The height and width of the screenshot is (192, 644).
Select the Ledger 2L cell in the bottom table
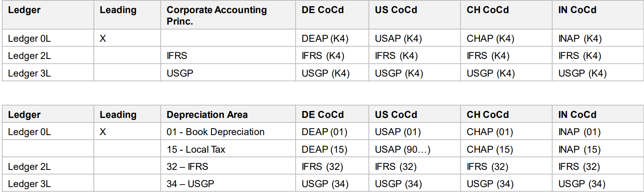click(x=48, y=166)
